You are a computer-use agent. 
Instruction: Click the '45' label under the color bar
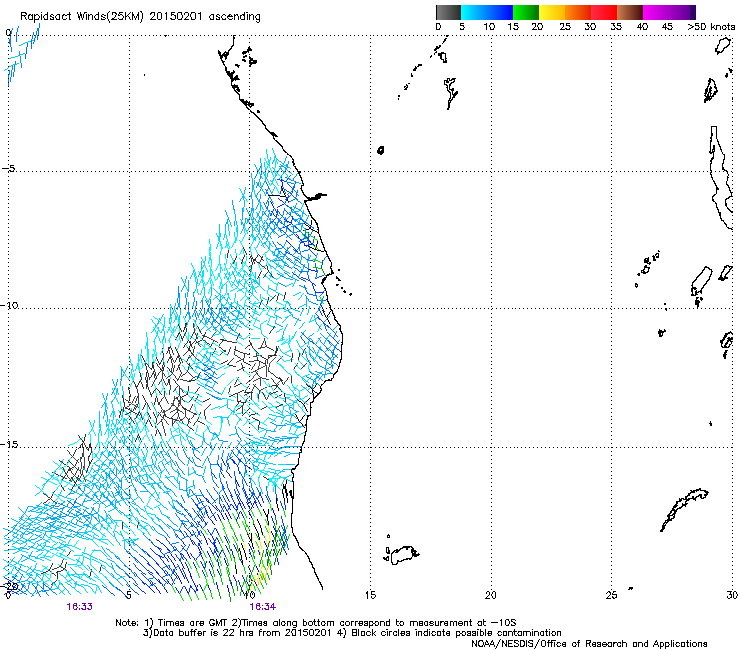[x=667, y=27]
